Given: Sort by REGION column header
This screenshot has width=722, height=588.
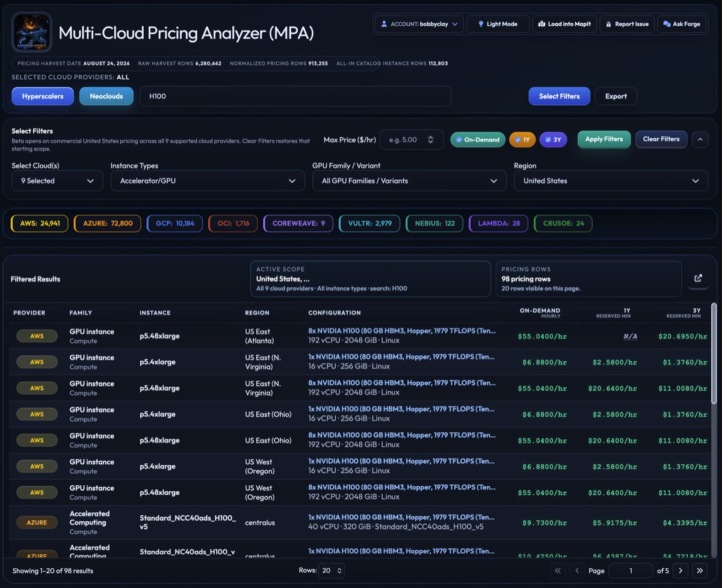Looking at the screenshot, I should [x=257, y=313].
